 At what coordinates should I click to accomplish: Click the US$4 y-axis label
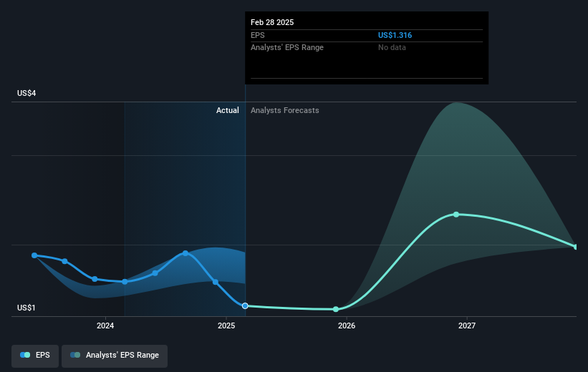click(26, 93)
